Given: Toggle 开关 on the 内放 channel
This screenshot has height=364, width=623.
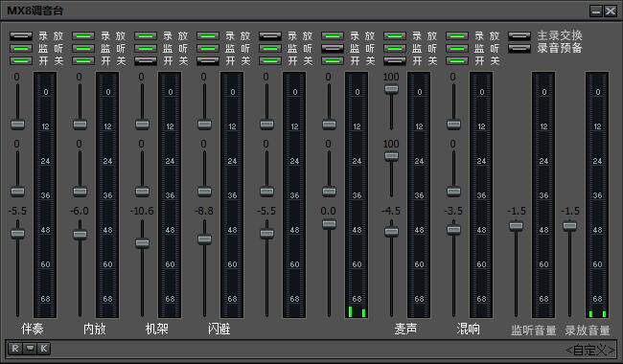Looking at the screenshot, I should click(x=83, y=60).
